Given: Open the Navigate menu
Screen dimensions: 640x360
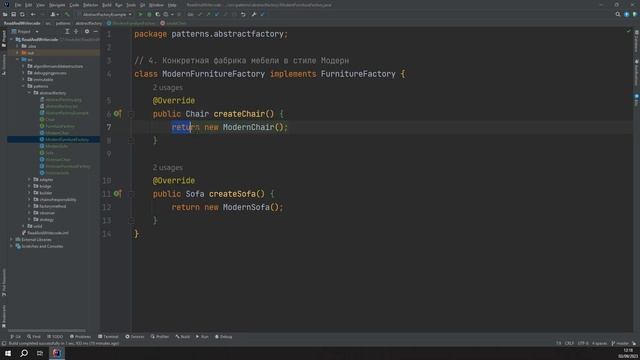Looking at the screenshot, I should click(x=57, y=5).
